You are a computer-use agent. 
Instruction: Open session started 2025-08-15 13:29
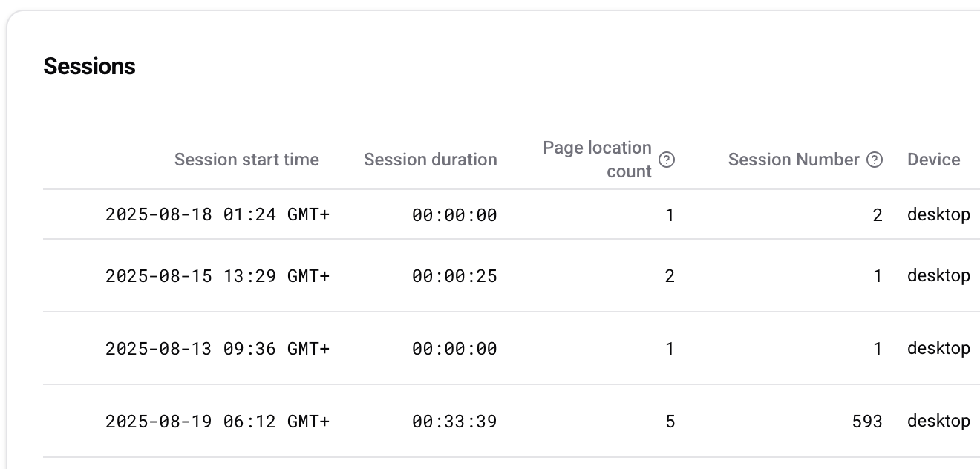(x=217, y=276)
